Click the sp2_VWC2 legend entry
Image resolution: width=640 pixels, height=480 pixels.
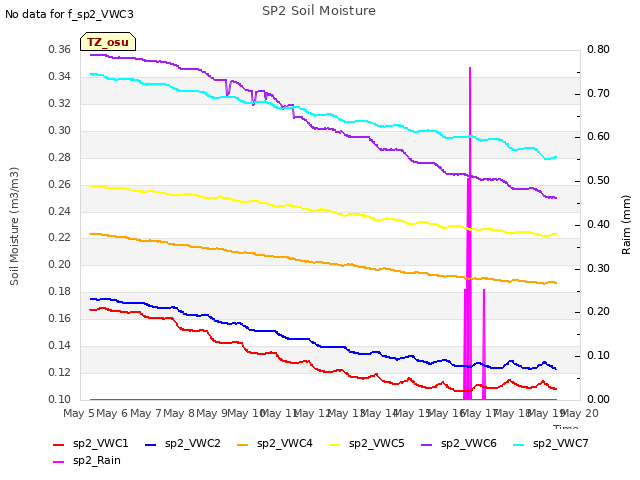[183, 444]
